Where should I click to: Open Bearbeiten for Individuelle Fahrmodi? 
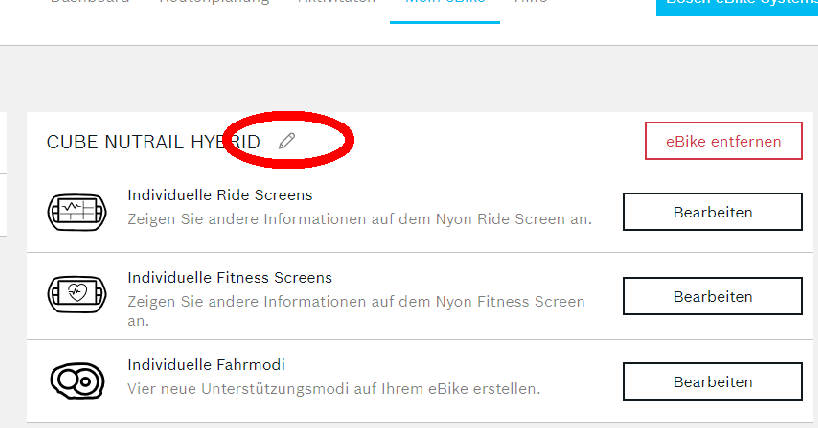pos(712,381)
